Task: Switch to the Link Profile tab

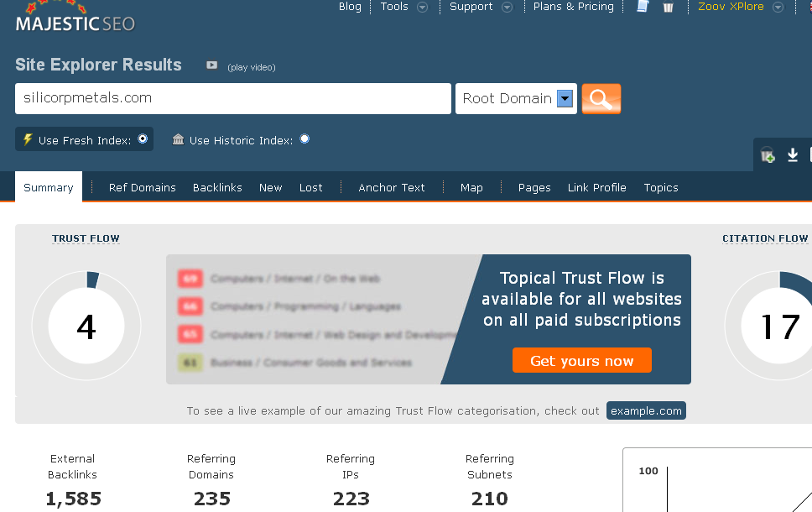Action: (x=597, y=188)
